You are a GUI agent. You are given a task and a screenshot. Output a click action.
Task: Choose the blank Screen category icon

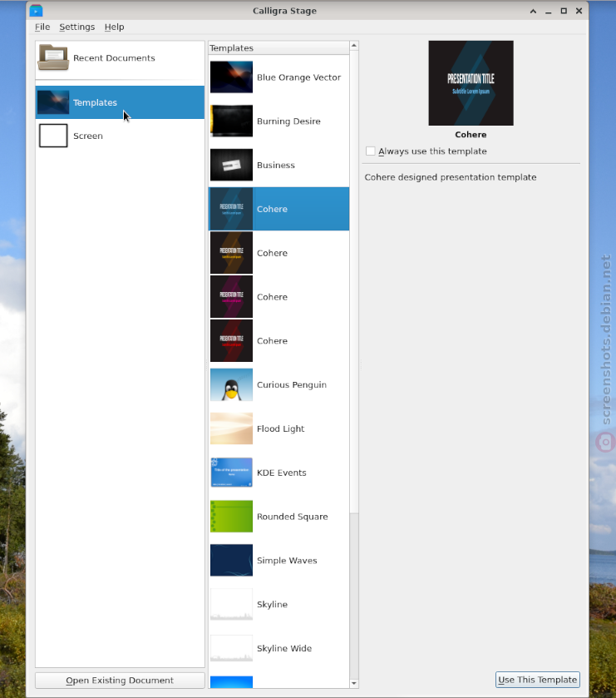(53, 136)
